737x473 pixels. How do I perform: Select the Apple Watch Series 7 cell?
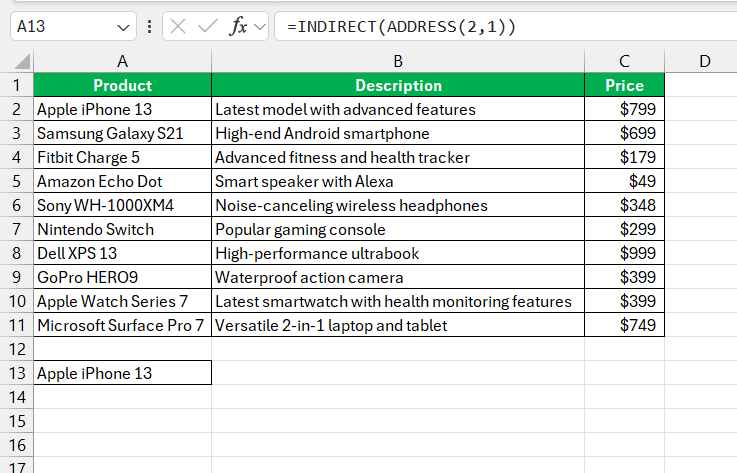click(122, 301)
